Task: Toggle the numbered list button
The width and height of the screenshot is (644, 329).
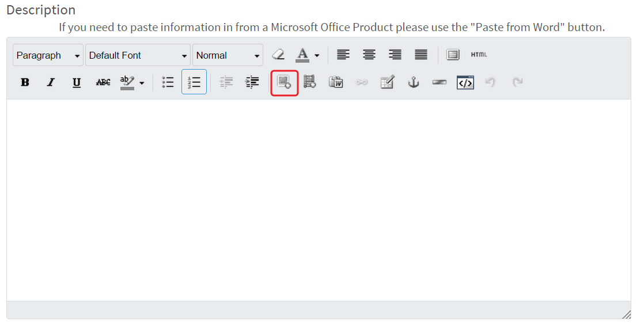Action: click(194, 82)
